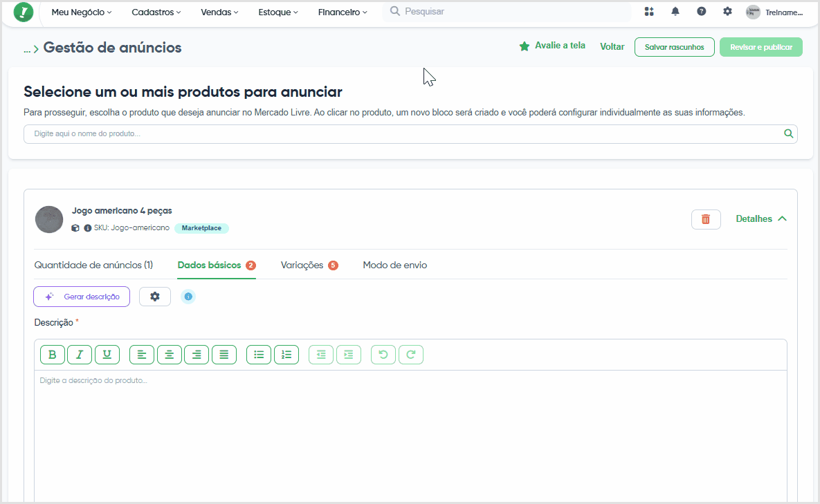Justify description text

click(224, 355)
